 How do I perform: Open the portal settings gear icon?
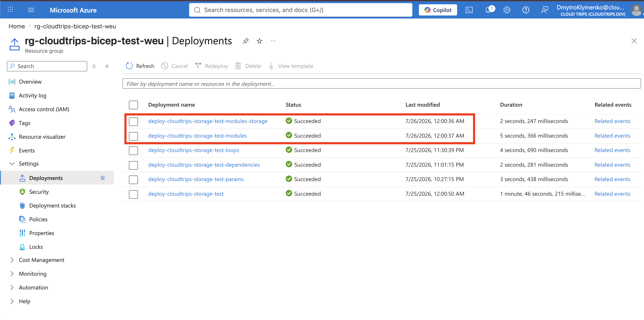[x=507, y=10]
